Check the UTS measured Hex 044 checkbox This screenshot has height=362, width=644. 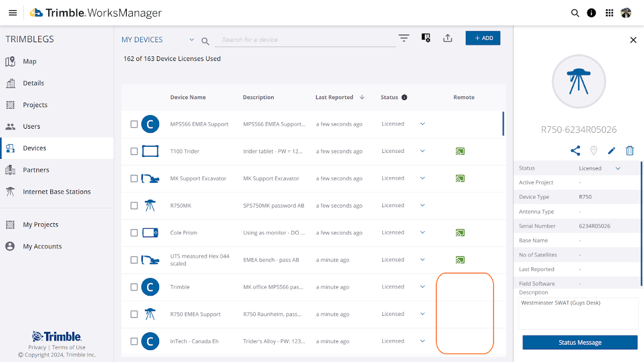pos(134,260)
